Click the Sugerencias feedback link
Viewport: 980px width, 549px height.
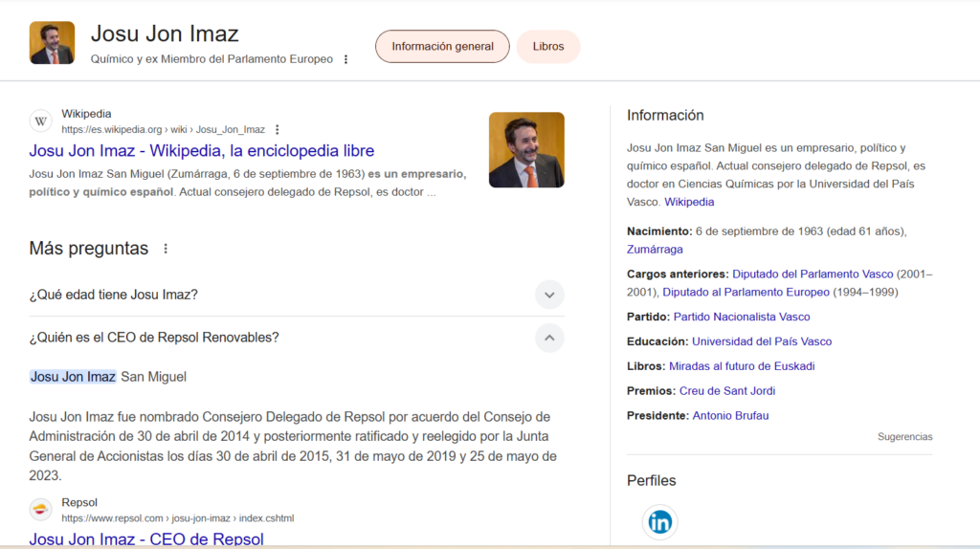[904, 436]
